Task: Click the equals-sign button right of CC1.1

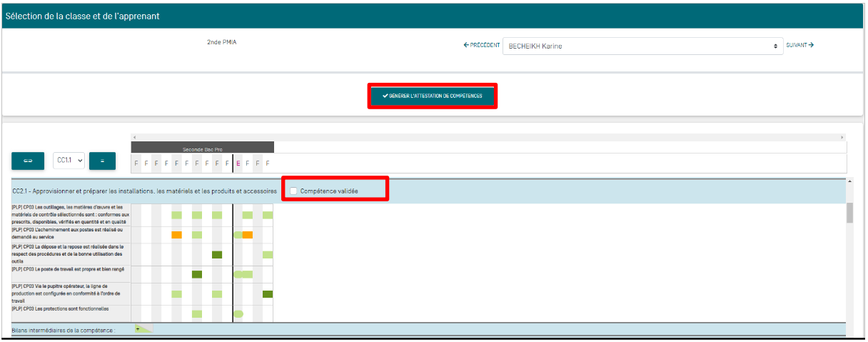Action: click(x=102, y=161)
